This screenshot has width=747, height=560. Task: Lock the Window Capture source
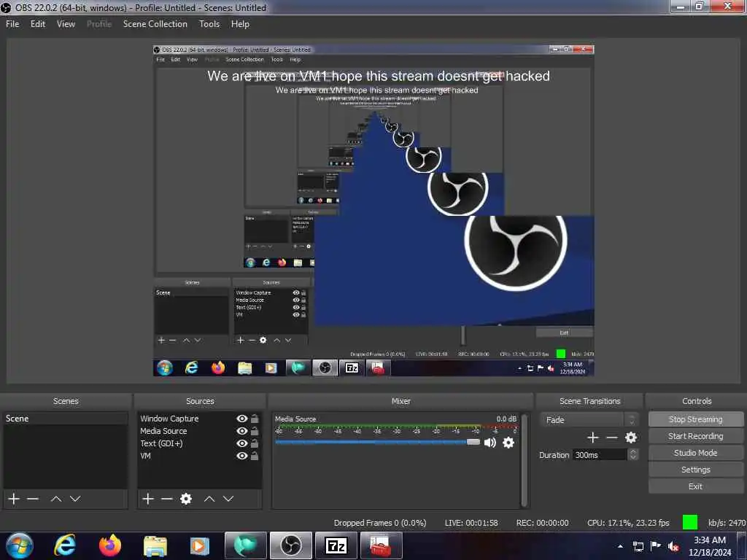pos(255,419)
